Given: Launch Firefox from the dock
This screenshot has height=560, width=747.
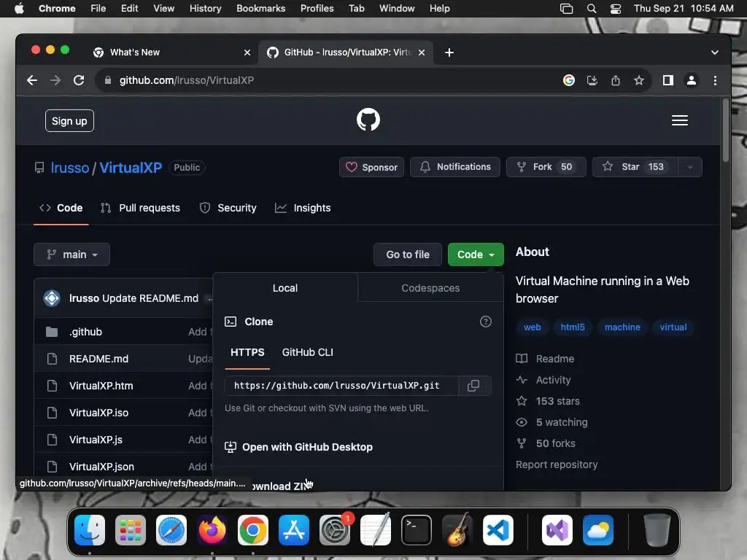Looking at the screenshot, I should pyautogui.click(x=212, y=530).
